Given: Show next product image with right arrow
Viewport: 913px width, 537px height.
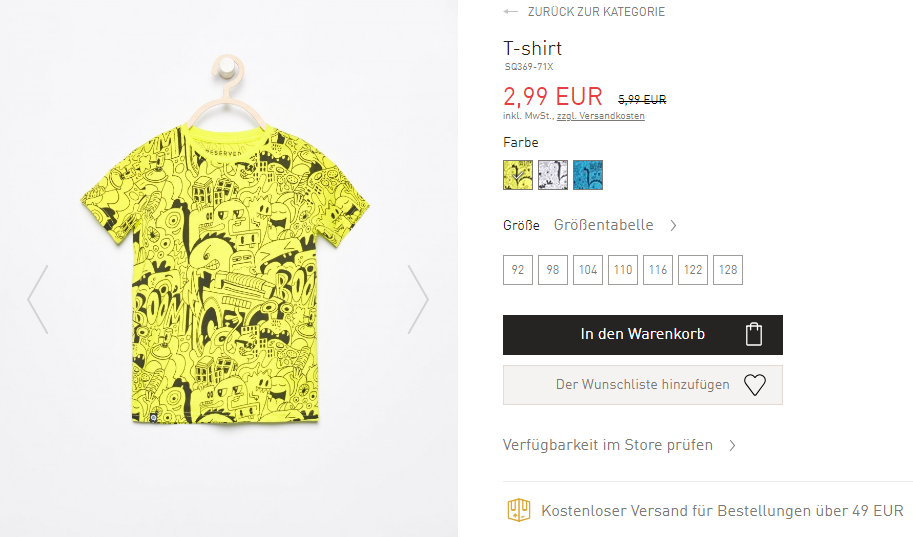Looking at the screenshot, I should (x=418, y=299).
